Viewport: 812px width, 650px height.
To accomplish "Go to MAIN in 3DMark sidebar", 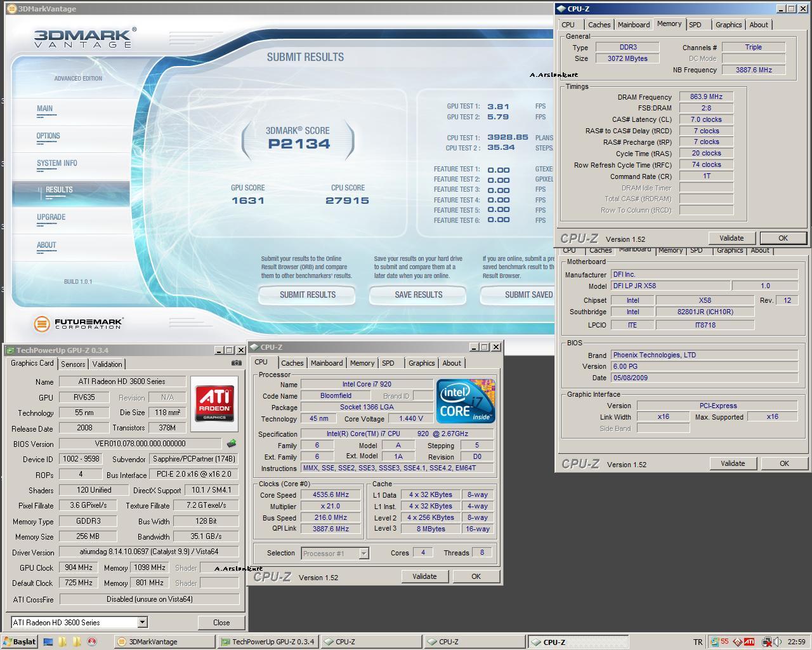I will (45, 109).
